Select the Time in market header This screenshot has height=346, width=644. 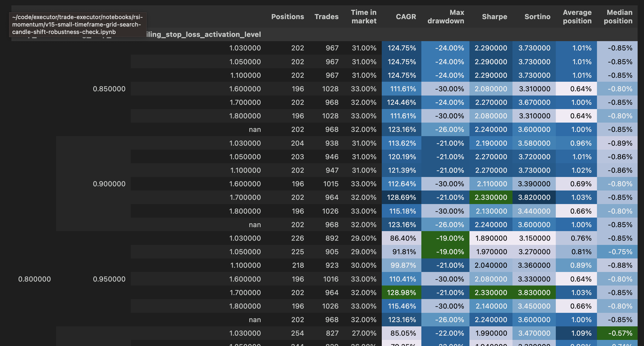pos(363,17)
